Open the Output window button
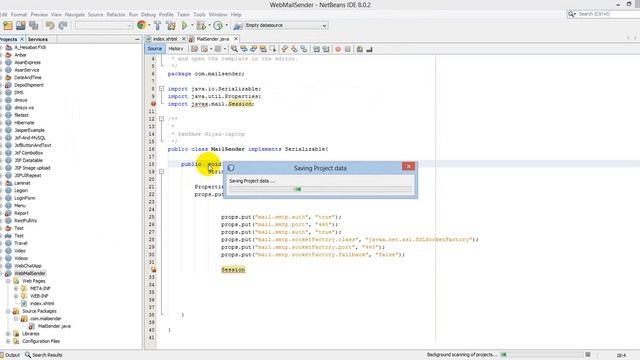640x360 pixels. [10, 355]
